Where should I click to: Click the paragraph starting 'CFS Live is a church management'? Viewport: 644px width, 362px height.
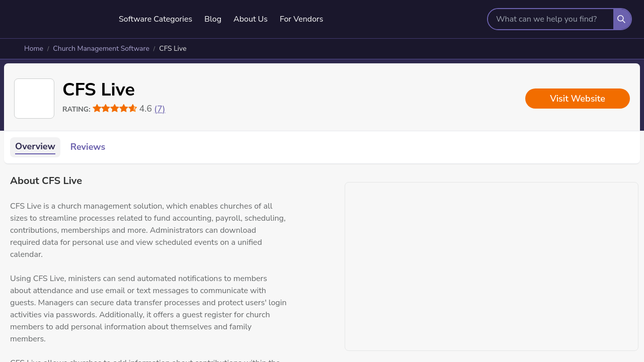point(148,230)
